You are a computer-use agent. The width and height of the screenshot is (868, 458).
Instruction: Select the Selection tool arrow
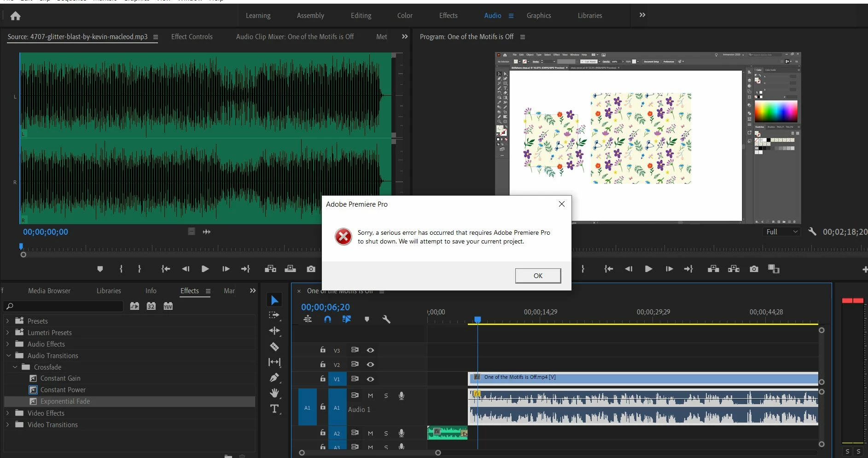click(x=274, y=301)
